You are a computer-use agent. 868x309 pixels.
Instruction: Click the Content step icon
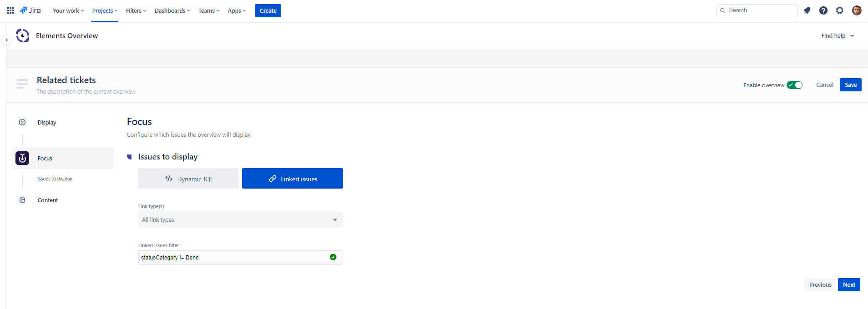click(22, 200)
